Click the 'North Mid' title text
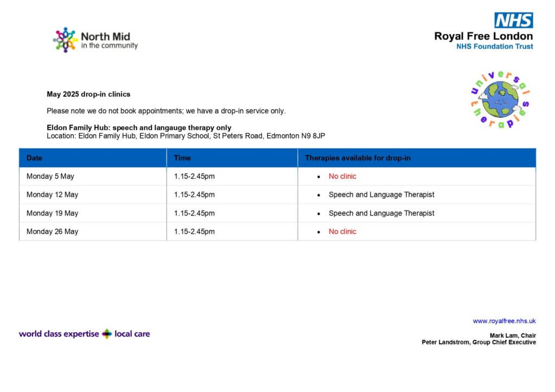 (x=106, y=36)
